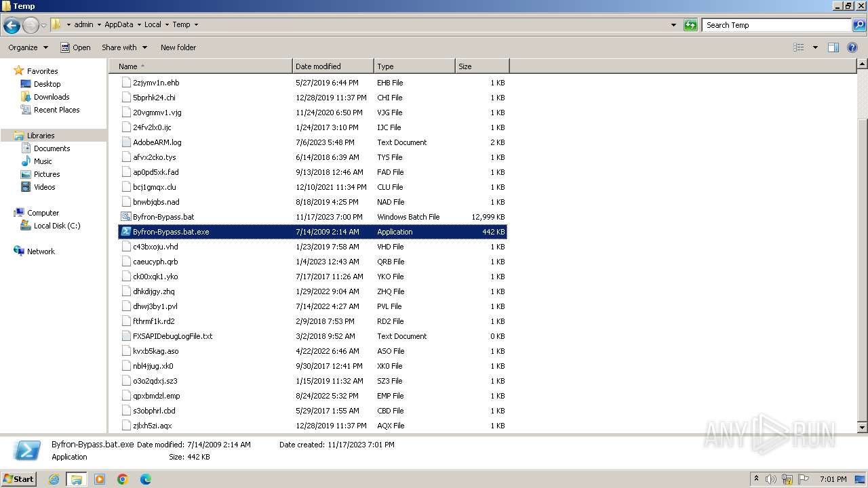Open the Share with dropdown menu
Viewport: 868px width, 488px height.
click(124, 47)
